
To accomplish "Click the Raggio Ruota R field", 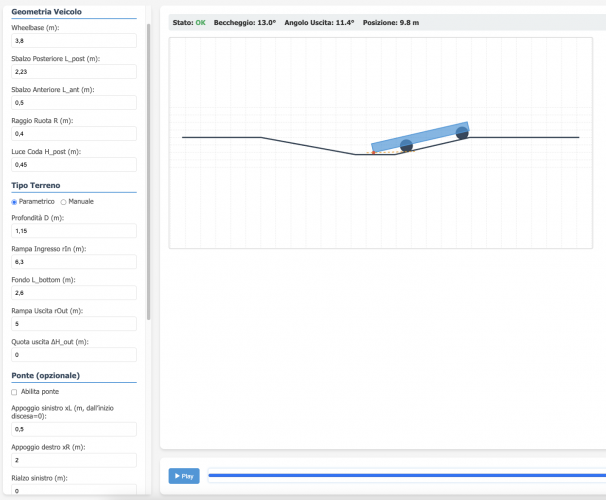I will [x=73, y=133].
